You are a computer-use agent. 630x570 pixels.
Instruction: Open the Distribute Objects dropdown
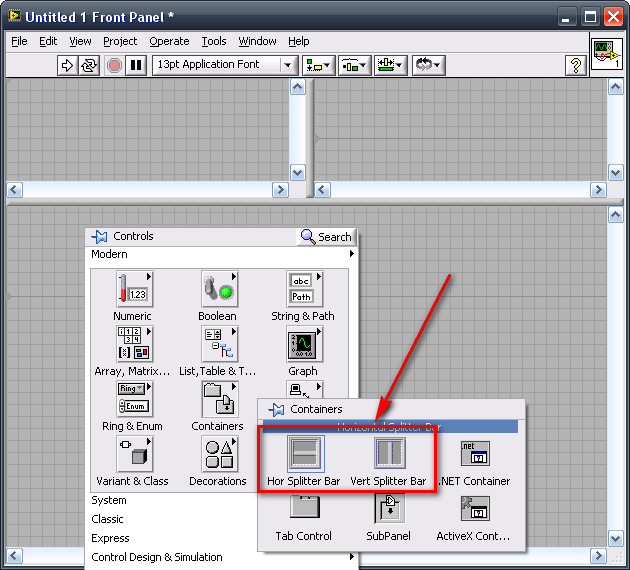pyautogui.click(x=354, y=65)
